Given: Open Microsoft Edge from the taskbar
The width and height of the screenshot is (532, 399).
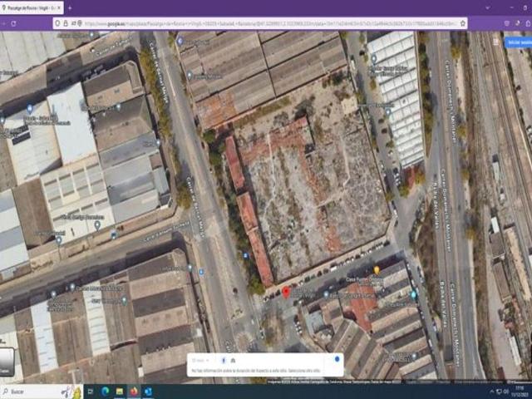Looking at the screenshot, I should (x=105, y=392).
